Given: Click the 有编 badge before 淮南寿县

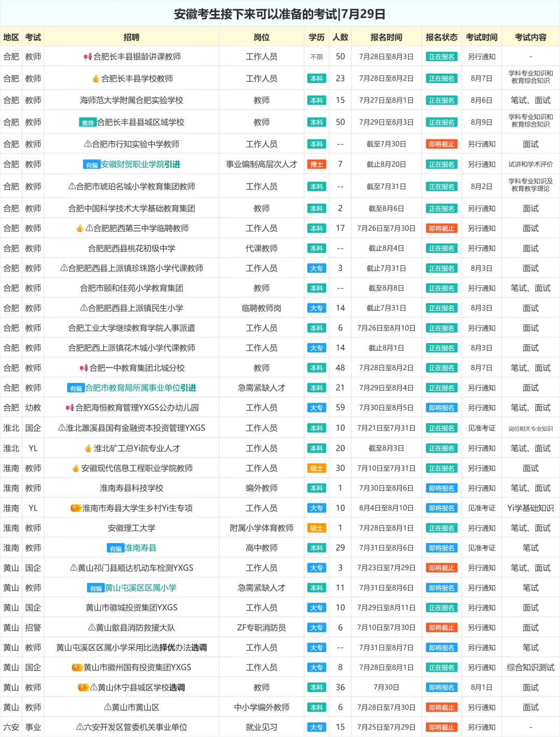Looking at the screenshot, I should tap(116, 548).
